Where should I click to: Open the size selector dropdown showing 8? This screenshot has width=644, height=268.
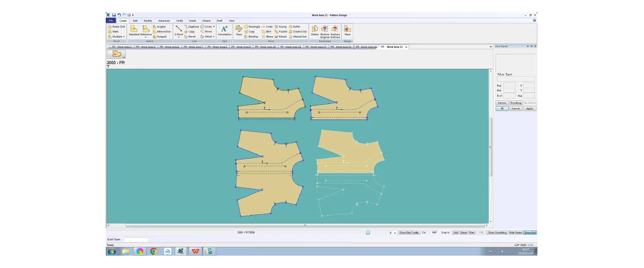coord(395,233)
